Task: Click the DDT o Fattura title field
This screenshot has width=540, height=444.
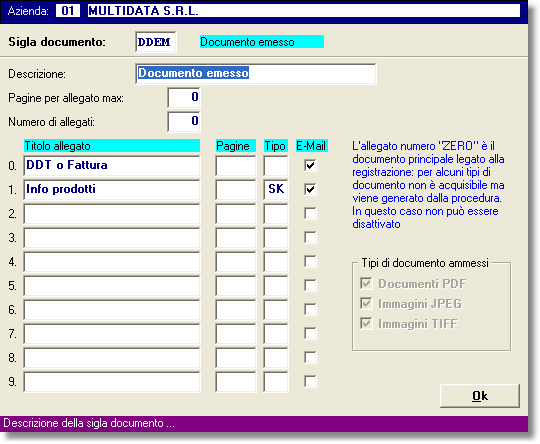Action: pos(112,166)
